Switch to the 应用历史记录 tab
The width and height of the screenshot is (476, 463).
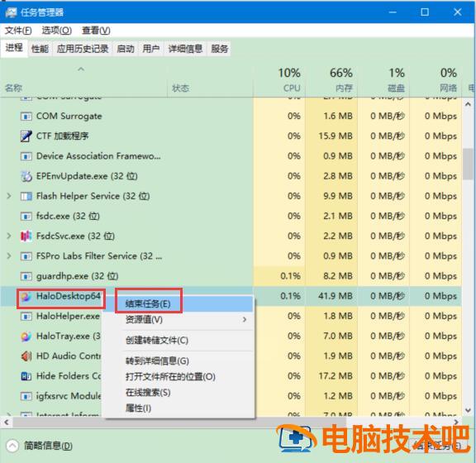point(83,49)
